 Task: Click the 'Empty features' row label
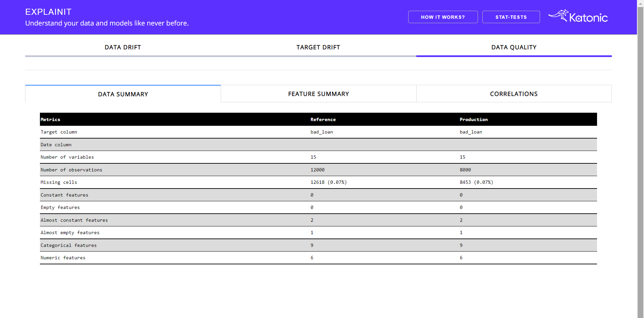click(60, 207)
